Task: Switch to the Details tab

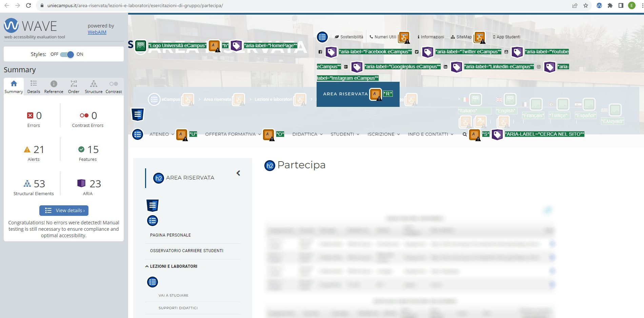Action: click(34, 87)
